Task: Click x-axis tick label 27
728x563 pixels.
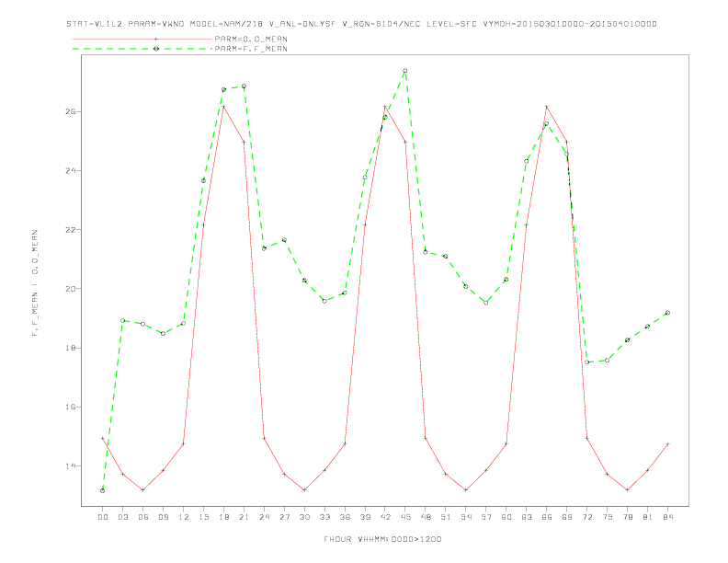Action: pos(284,517)
